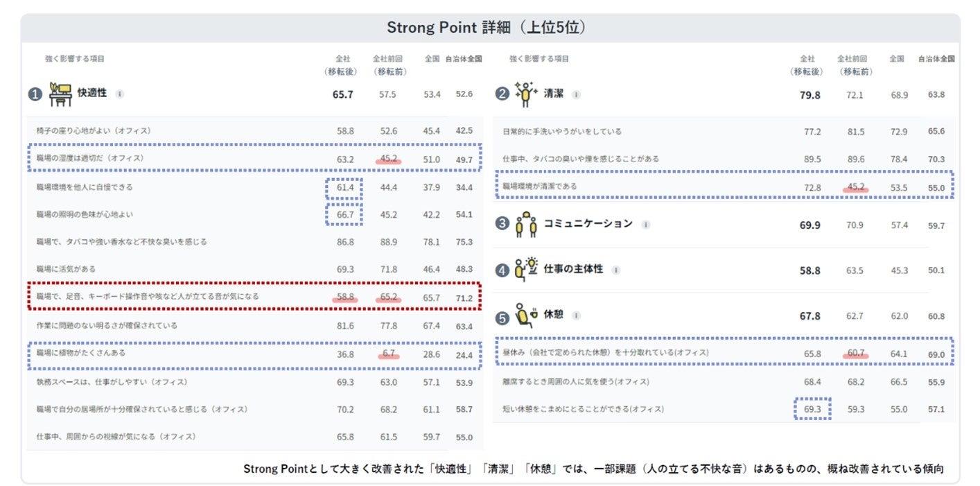This screenshot has width=980, height=486.
Task: Click the 職場に植物がたくさんある row label
Action: 80,353
